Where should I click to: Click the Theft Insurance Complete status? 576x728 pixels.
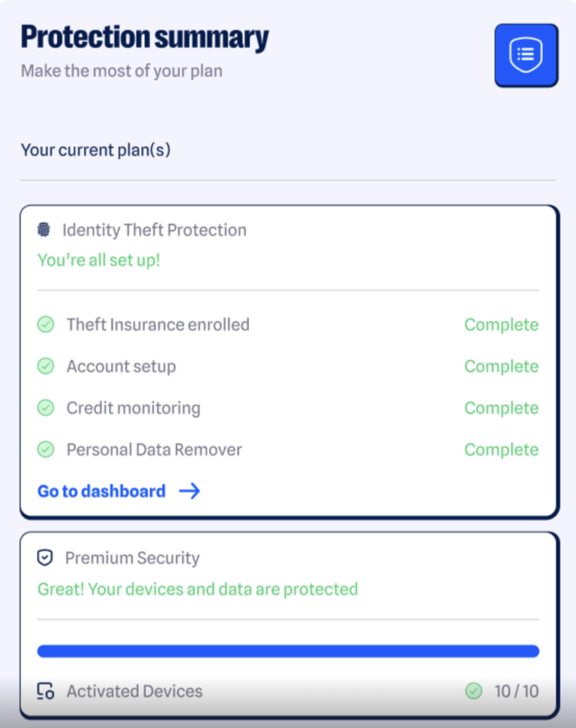click(501, 324)
